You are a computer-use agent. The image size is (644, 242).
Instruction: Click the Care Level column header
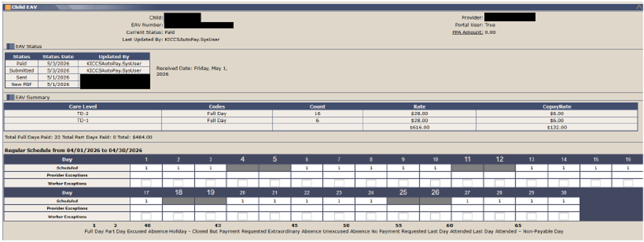(x=83, y=107)
